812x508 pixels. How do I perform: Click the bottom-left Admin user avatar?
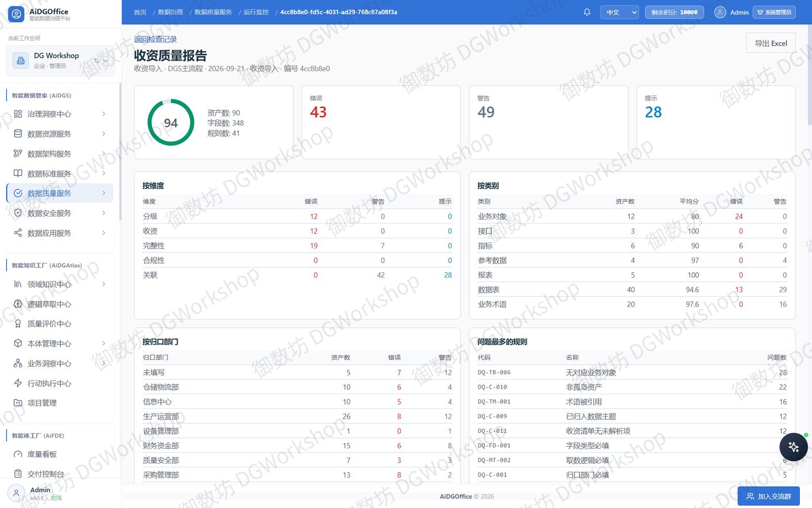[x=16, y=493]
